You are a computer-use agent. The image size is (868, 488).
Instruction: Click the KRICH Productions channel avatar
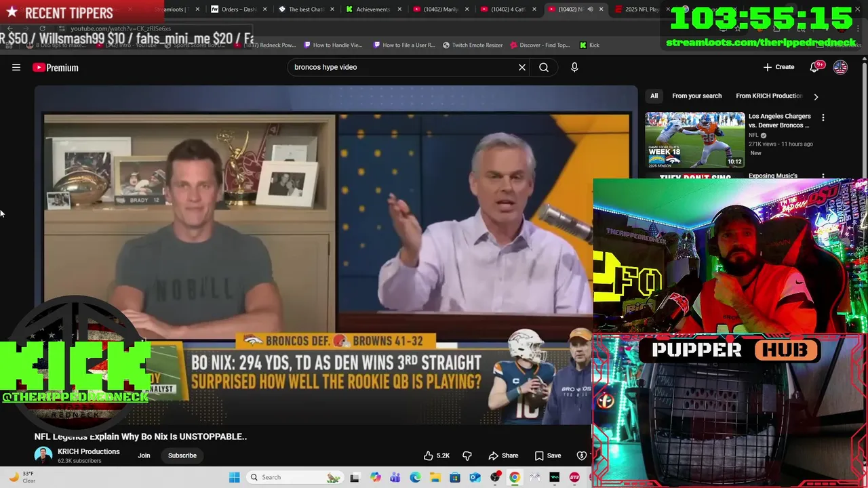coord(43,455)
